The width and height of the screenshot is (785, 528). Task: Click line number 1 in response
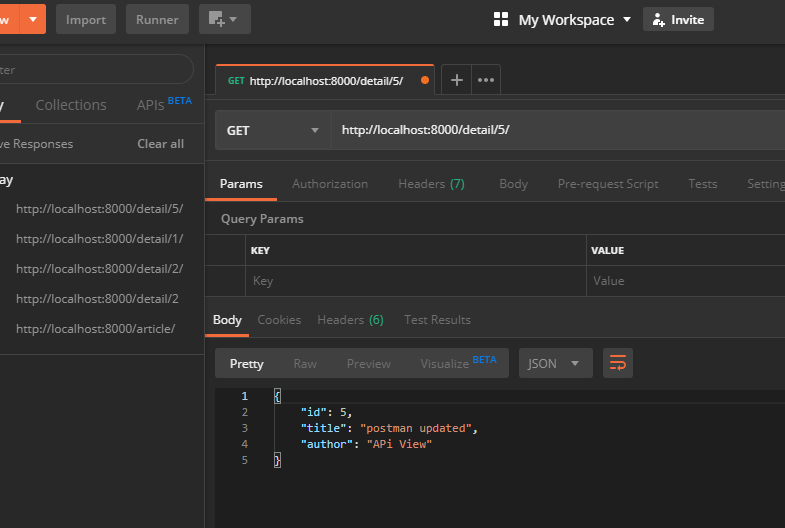pyautogui.click(x=244, y=396)
